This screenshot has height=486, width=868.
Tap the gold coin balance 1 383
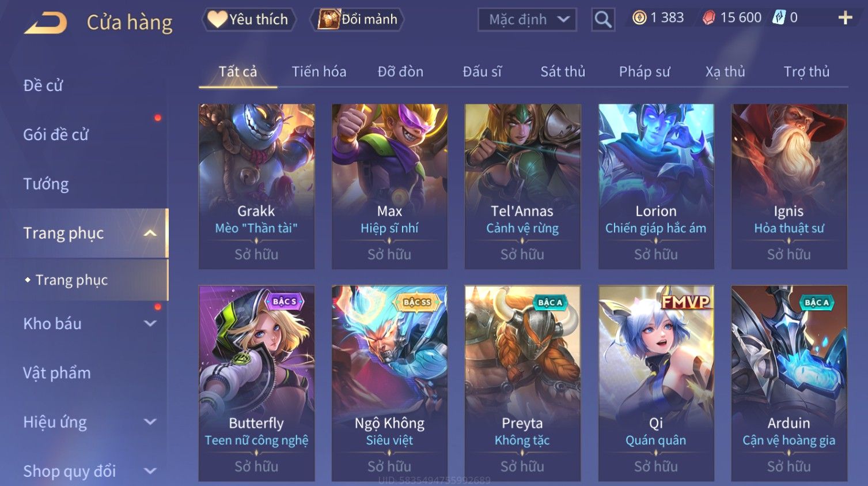[658, 17]
